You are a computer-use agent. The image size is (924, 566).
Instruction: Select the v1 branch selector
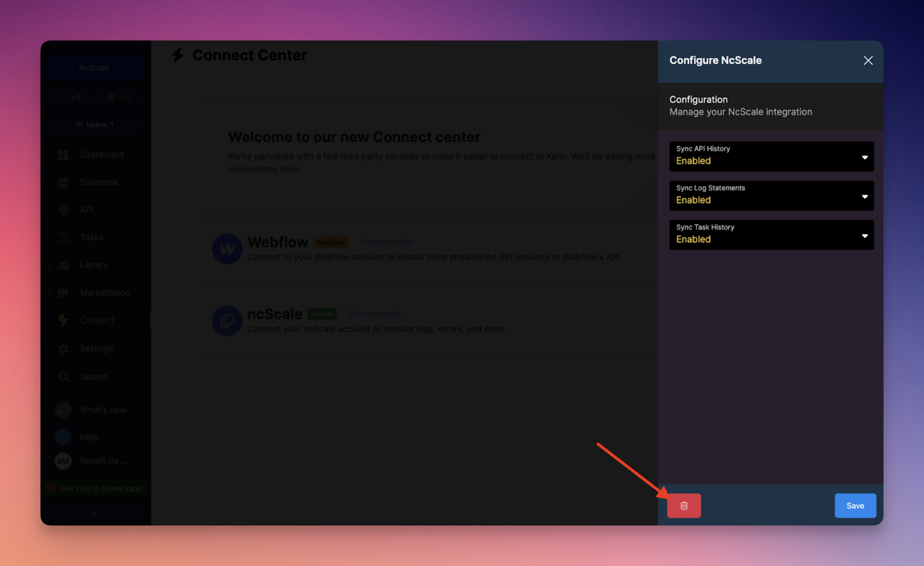pos(70,98)
